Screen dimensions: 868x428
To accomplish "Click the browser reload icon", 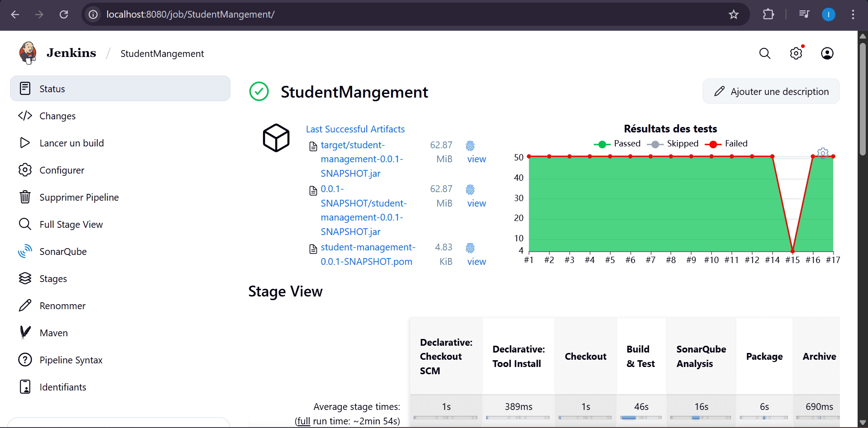I will (64, 14).
